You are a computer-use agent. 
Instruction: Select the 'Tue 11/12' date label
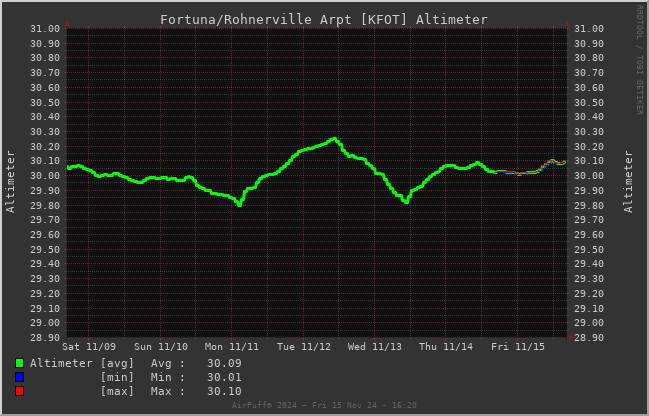(x=304, y=346)
